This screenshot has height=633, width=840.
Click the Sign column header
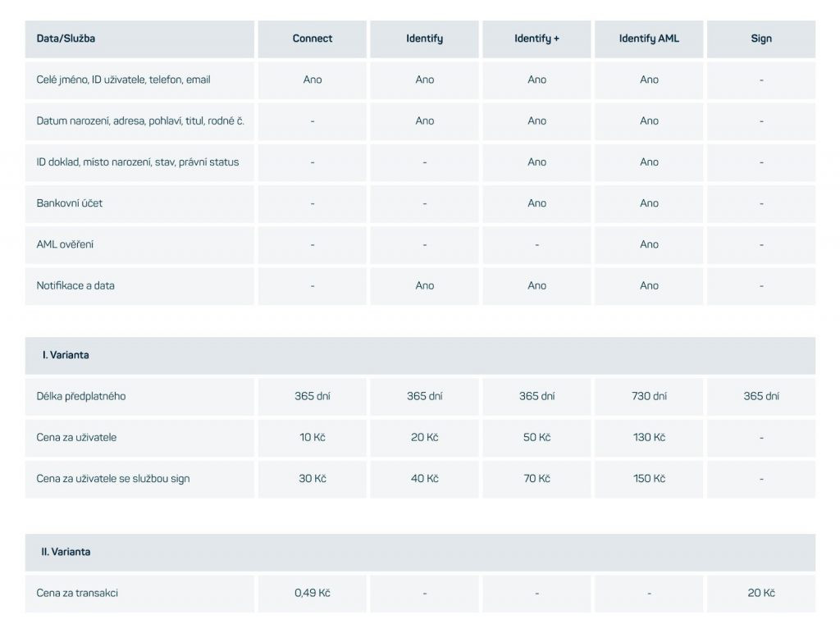(761, 39)
